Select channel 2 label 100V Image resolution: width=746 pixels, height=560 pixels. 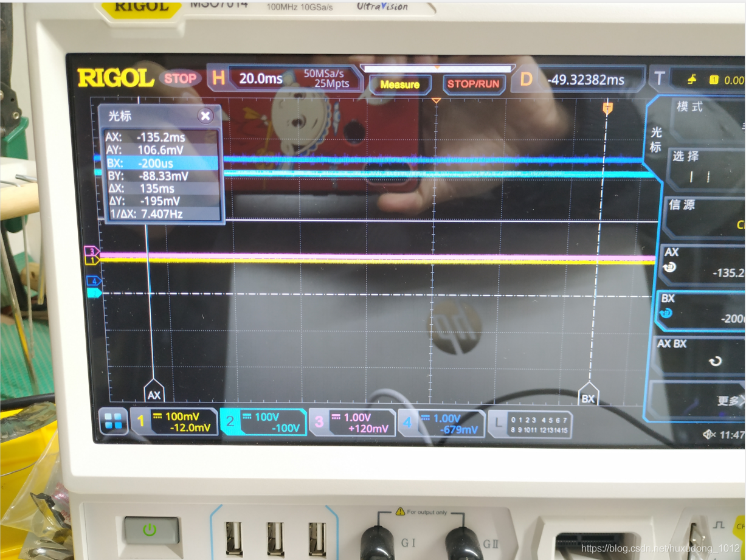point(263,422)
